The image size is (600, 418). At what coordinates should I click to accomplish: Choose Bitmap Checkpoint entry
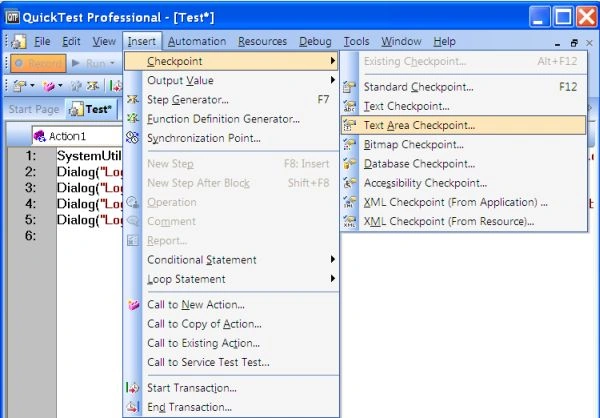click(x=464, y=144)
